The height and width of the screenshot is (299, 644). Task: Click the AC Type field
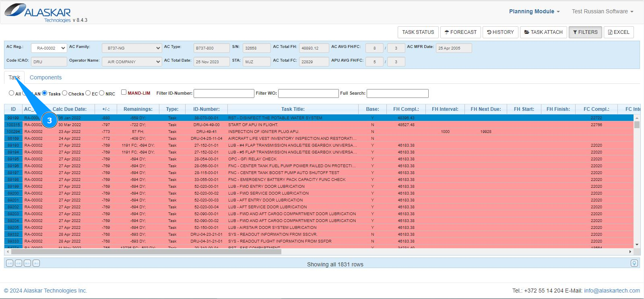[212, 48]
